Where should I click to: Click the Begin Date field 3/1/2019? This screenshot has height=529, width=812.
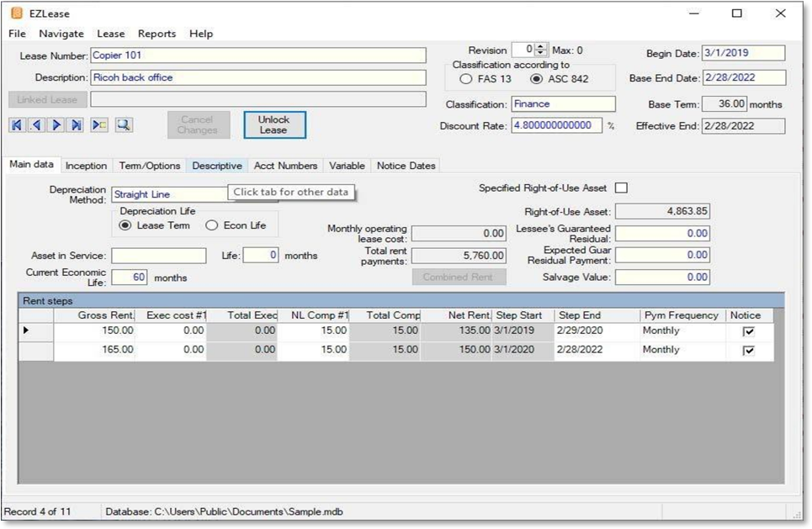coord(743,53)
